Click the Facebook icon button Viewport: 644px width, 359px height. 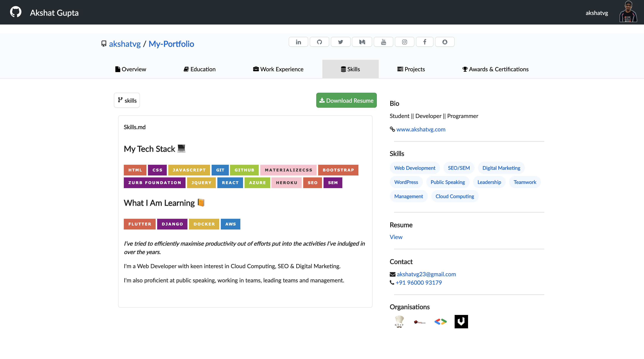click(425, 42)
